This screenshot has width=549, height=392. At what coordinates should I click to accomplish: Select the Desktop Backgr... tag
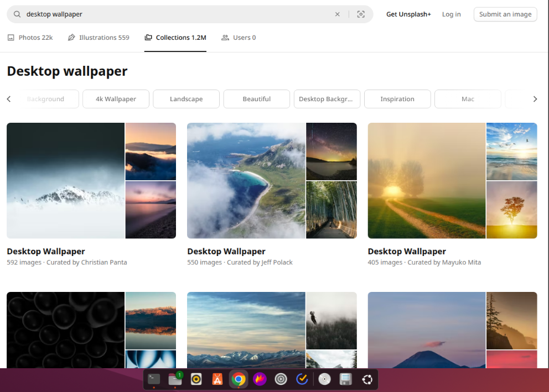click(x=327, y=99)
